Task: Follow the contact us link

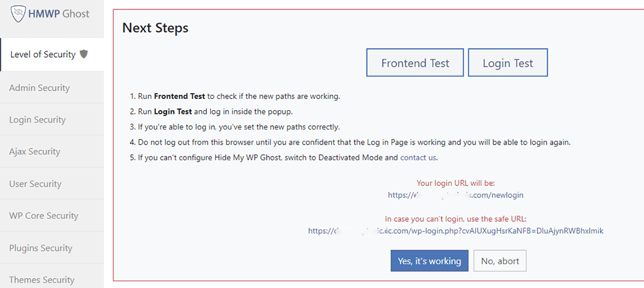Action: click(x=418, y=157)
